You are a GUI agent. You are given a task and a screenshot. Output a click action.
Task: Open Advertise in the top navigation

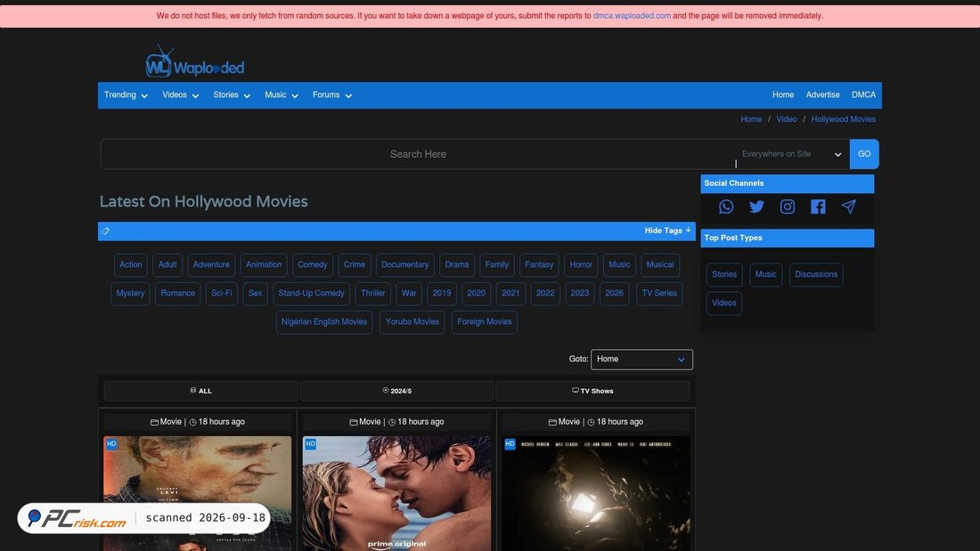click(x=822, y=95)
